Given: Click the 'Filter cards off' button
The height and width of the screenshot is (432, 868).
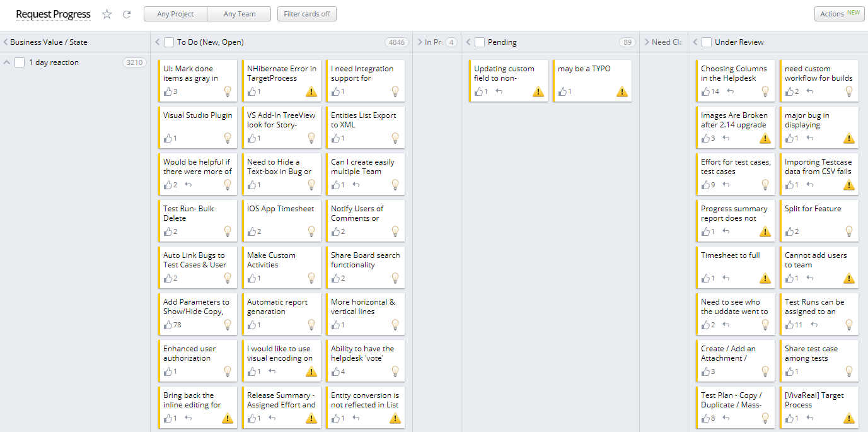Looking at the screenshot, I should pos(306,13).
